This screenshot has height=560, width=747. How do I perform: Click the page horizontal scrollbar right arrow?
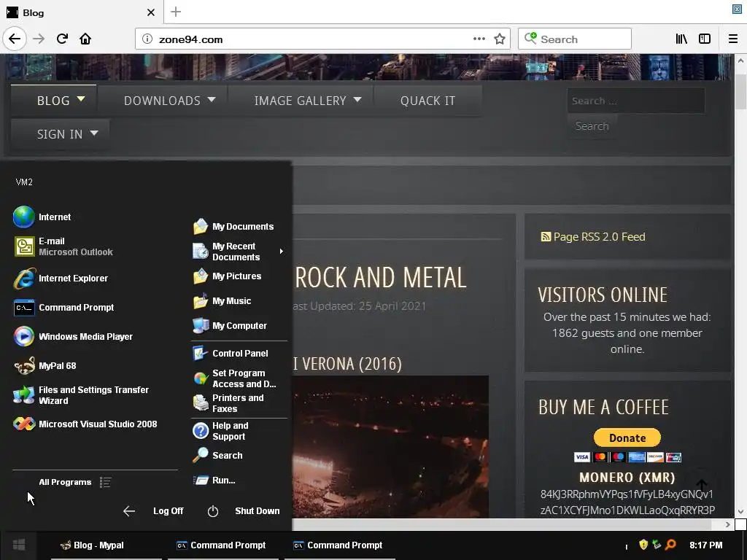727,524
